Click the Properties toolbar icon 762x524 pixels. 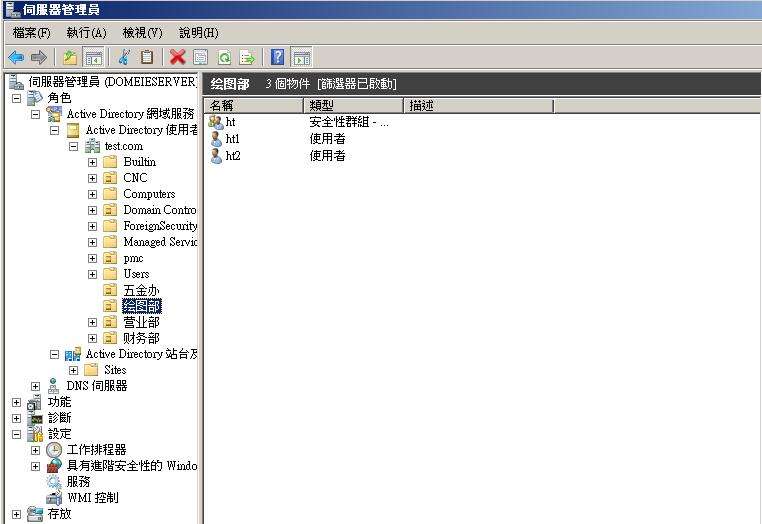(x=200, y=57)
